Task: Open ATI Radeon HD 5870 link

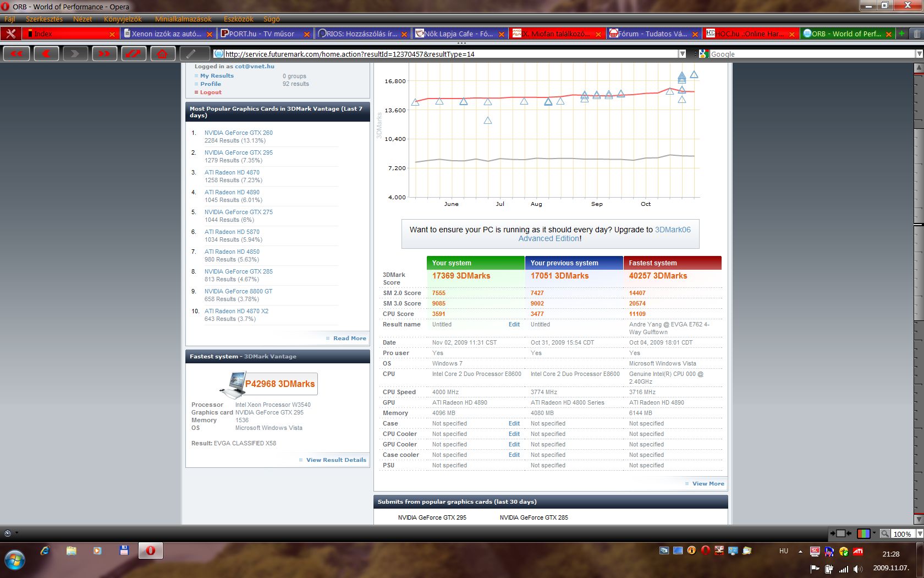Action: (232, 232)
